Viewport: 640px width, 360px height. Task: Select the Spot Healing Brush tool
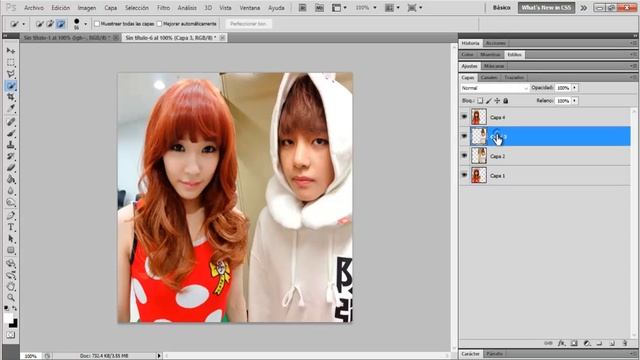pyautogui.click(x=11, y=122)
